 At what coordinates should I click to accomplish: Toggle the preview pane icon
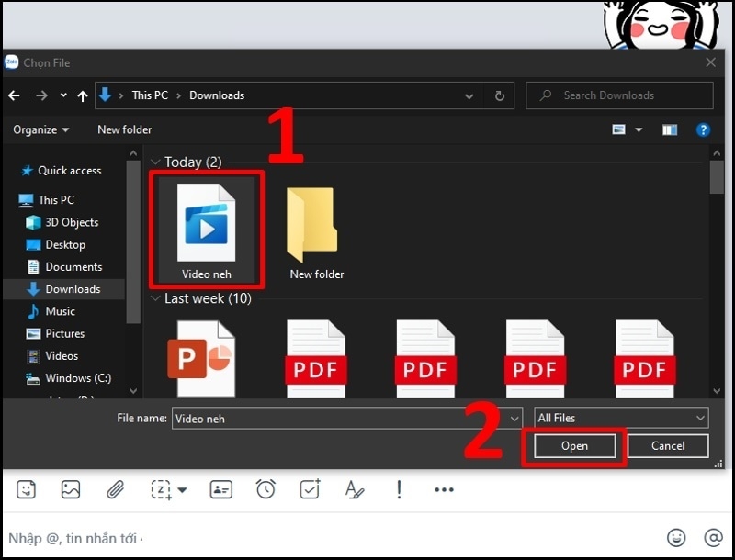click(670, 130)
